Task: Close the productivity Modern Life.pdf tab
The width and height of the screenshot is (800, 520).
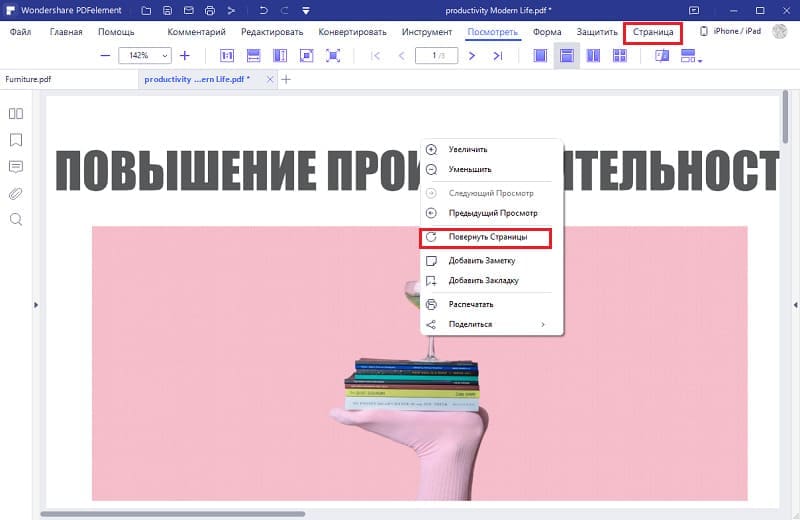Action: pos(270,79)
